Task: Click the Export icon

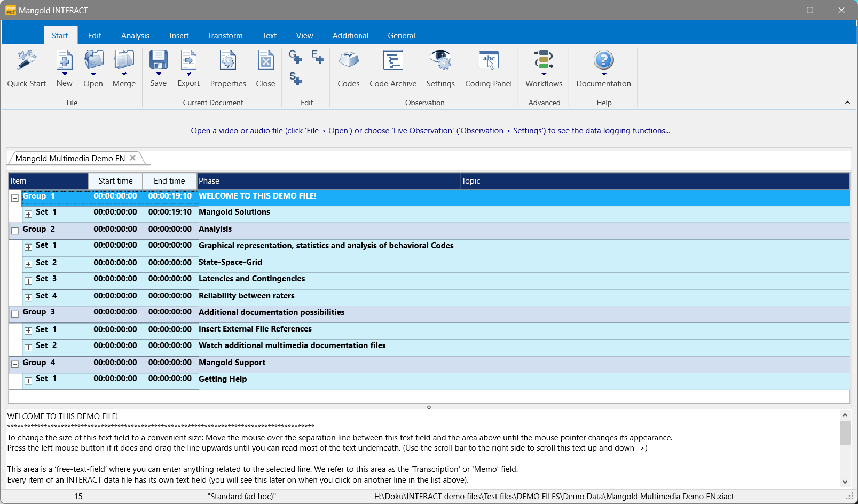Action: [x=188, y=60]
